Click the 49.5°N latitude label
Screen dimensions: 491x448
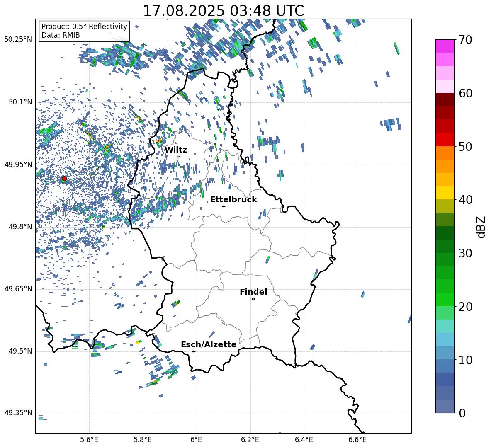pyautogui.click(x=20, y=351)
